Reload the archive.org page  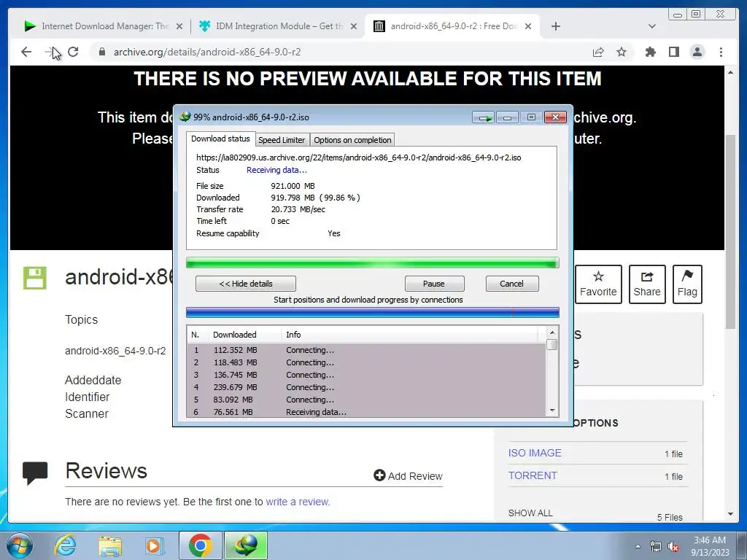click(73, 52)
